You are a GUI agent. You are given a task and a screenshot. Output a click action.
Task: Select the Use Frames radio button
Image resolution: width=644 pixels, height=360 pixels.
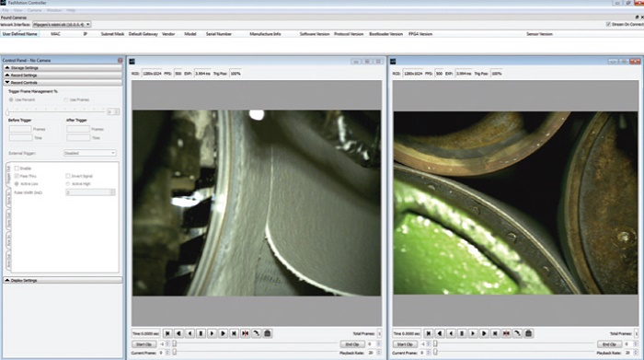[65, 99]
